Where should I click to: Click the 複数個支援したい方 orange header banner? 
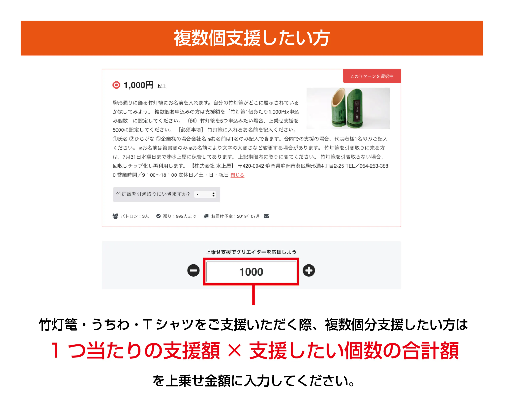tap(252, 38)
